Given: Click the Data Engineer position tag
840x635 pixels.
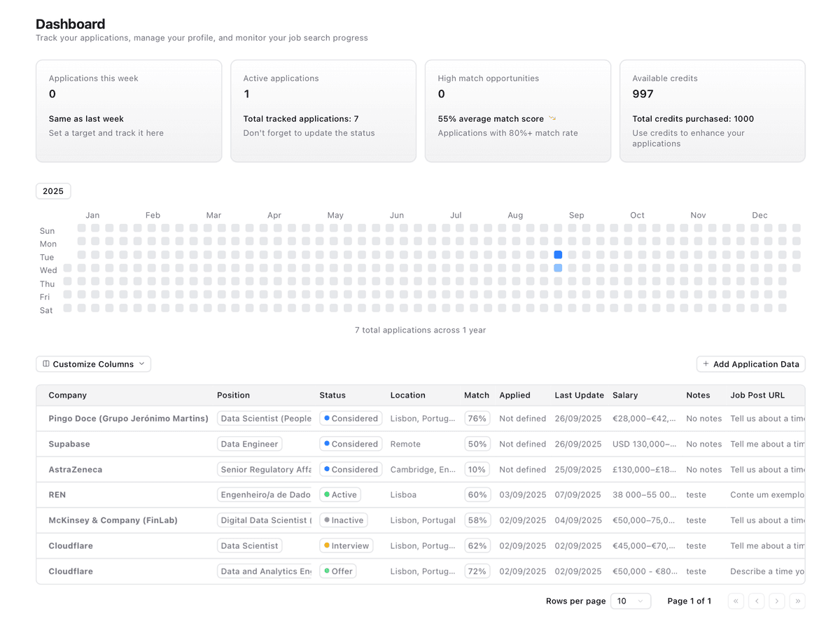Looking at the screenshot, I should [x=249, y=444].
